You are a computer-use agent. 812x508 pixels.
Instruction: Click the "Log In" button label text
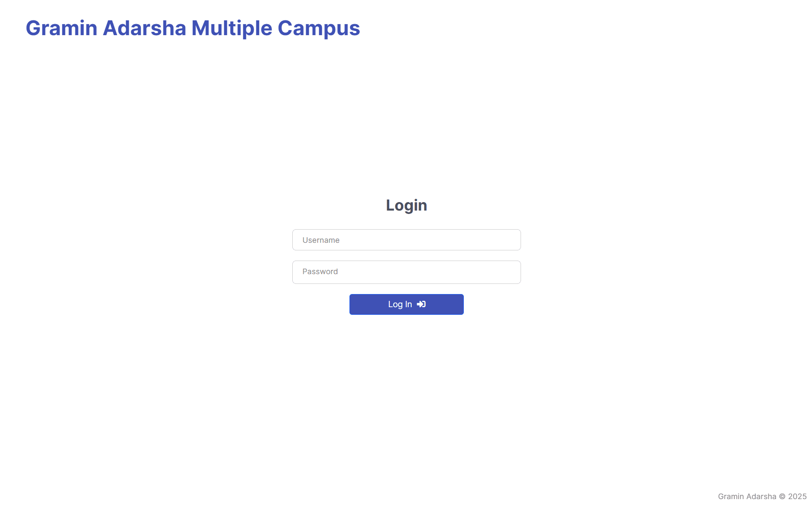click(400, 304)
